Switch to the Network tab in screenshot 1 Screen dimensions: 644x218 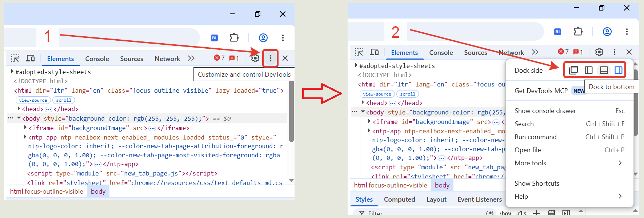point(167,58)
